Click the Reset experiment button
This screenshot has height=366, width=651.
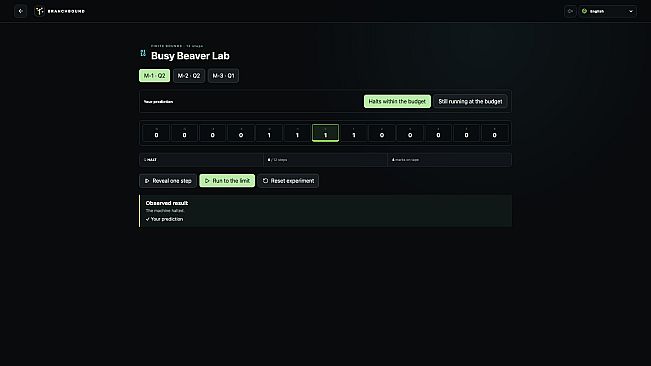pos(288,181)
